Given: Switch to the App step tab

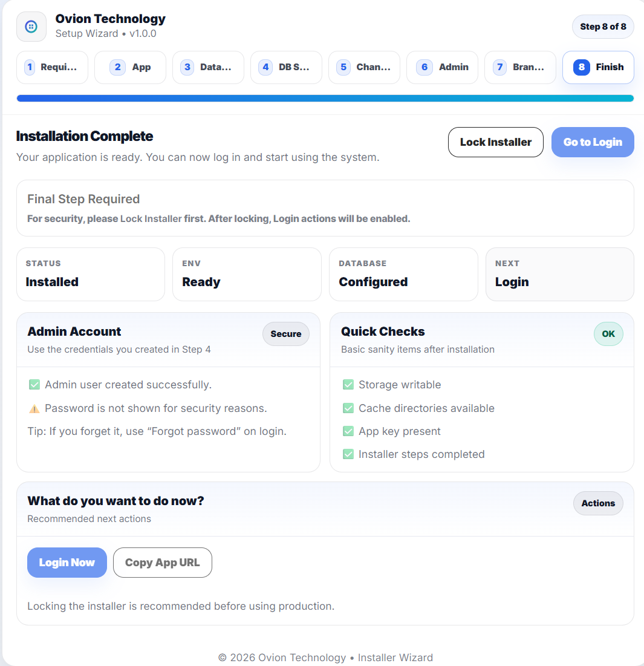Looking at the screenshot, I should pyautogui.click(x=130, y=67).
